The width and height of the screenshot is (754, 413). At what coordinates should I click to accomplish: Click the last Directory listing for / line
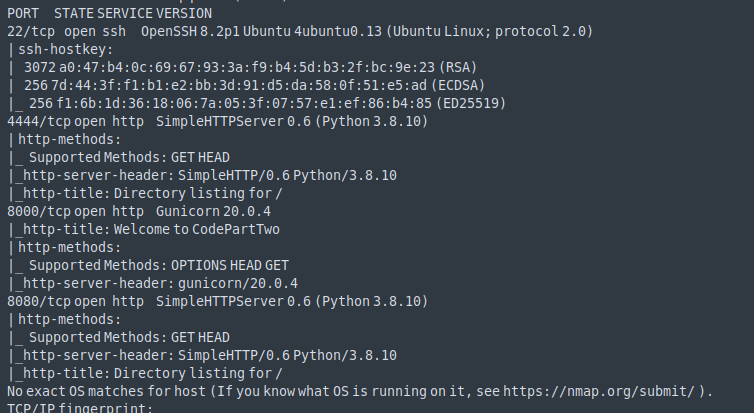[182, 373]
